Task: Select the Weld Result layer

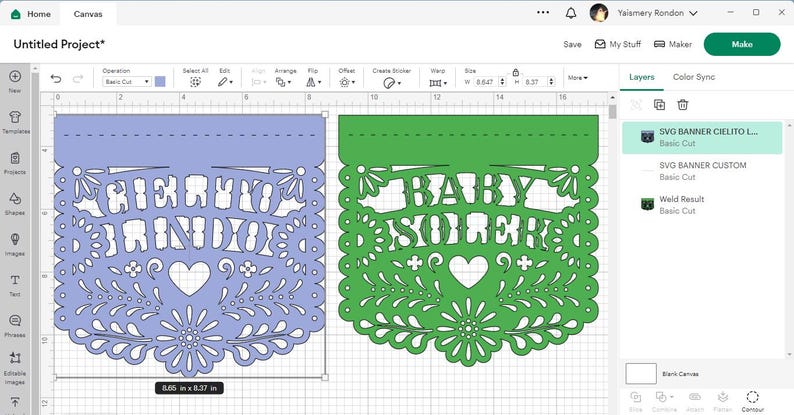Action: click(x=702, y=205)
